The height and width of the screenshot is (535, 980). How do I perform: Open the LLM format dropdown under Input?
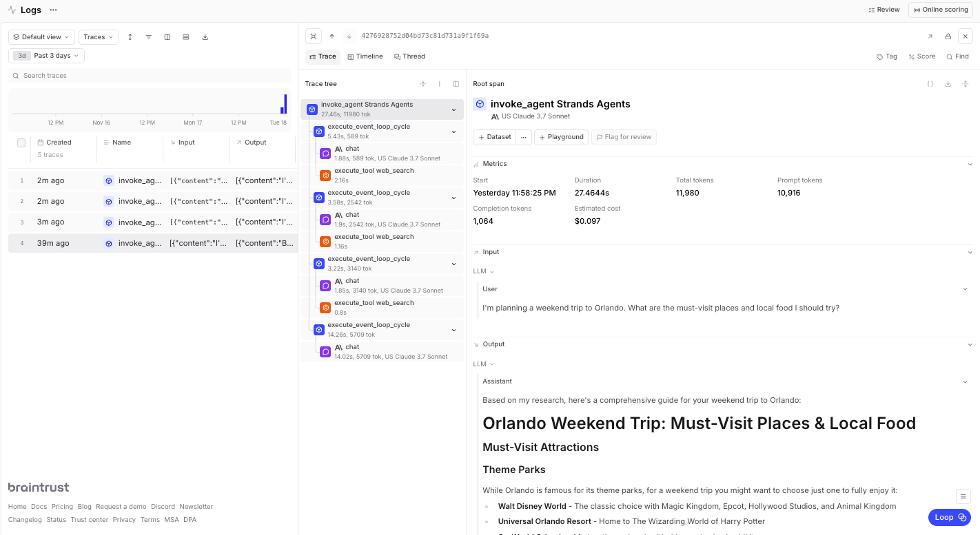pos(484,271)
